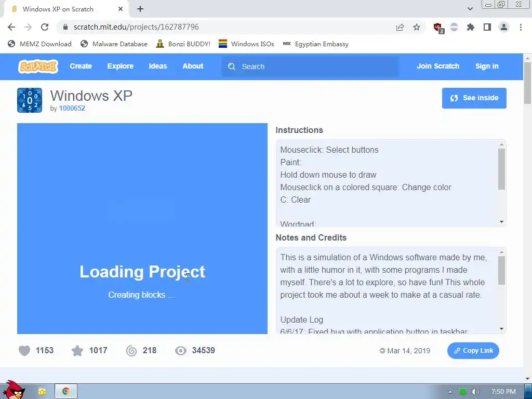Click the main page scrollbar thumb

(x=527, y=83)
